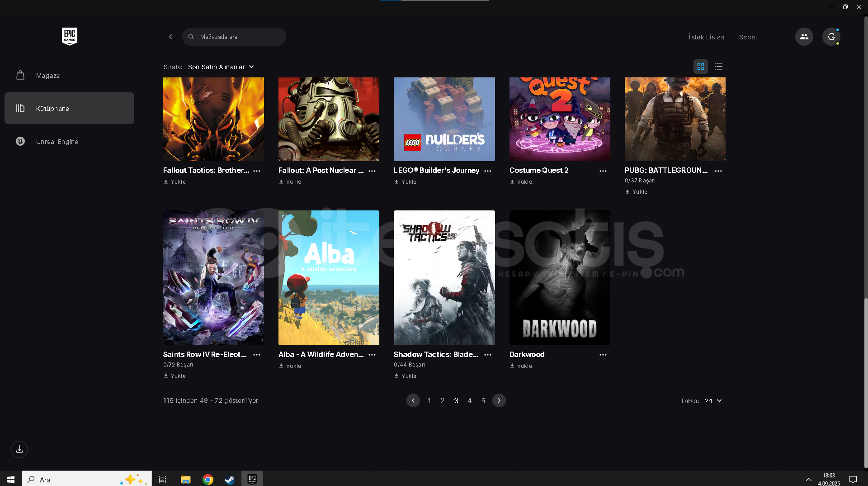Open Task View on the taskbar
Screen dimensions: 868x486
163,479
